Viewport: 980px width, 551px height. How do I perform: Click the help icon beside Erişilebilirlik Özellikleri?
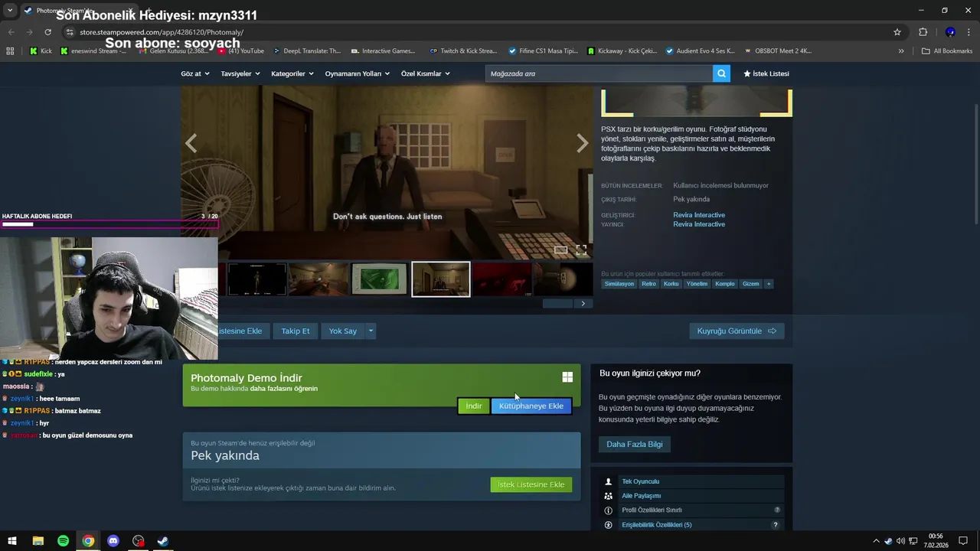tap(776, 525)
